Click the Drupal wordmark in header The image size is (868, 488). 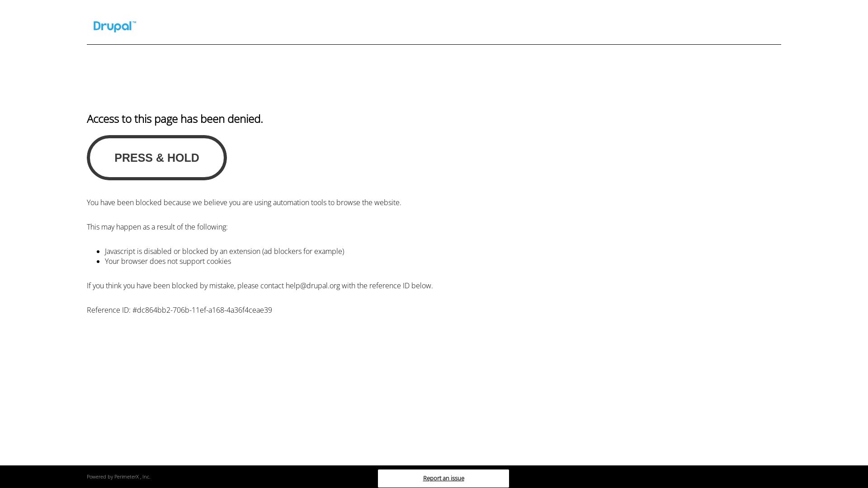pos(113,26)
